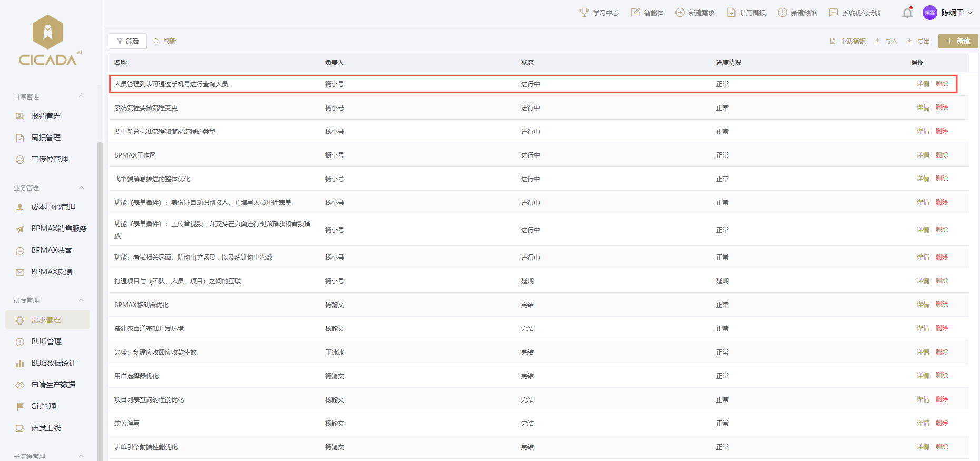980x461 pixels.
Task: Open 周报管理 menu item
Action: point(47,138)
